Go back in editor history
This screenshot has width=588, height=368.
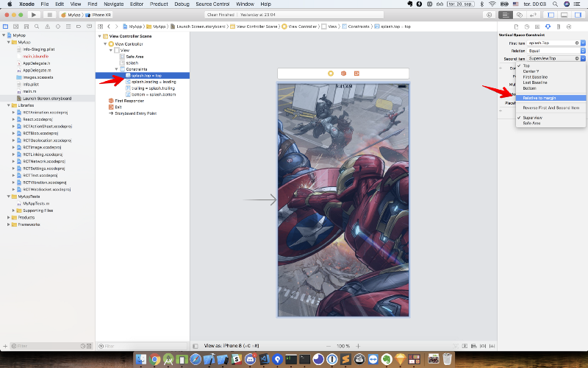coord(109,26)
